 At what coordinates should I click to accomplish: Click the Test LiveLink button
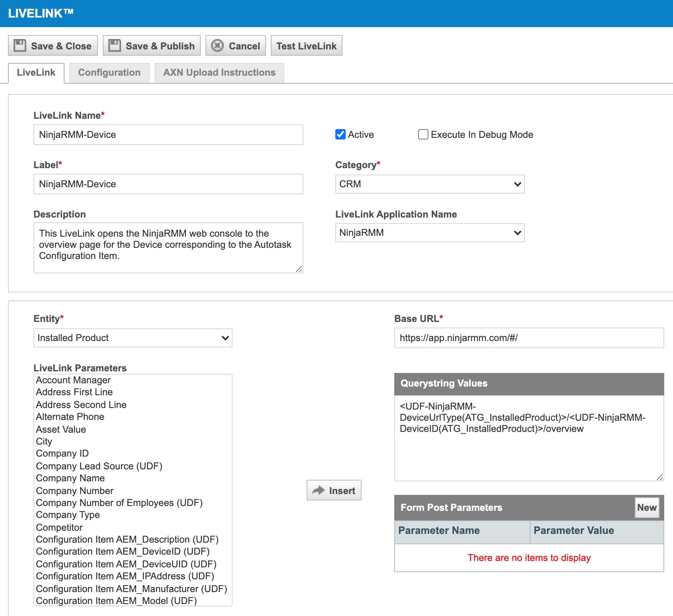(x=307, y=45)
